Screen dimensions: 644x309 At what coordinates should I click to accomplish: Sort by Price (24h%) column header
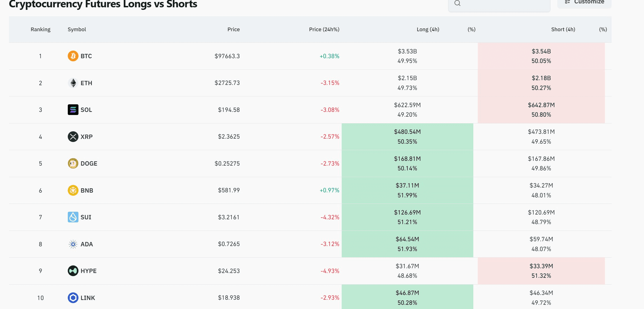(x=324, y=29)
